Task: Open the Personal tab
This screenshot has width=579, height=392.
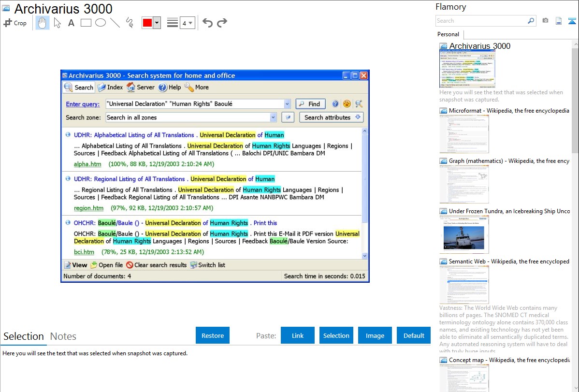Action: click(x=448, y=34)
